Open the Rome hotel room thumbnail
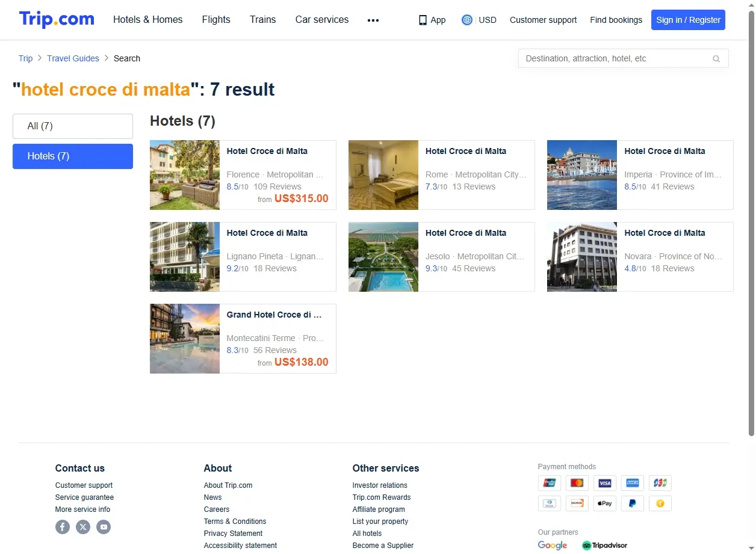The image size is (756, 554). coord(383,175)
